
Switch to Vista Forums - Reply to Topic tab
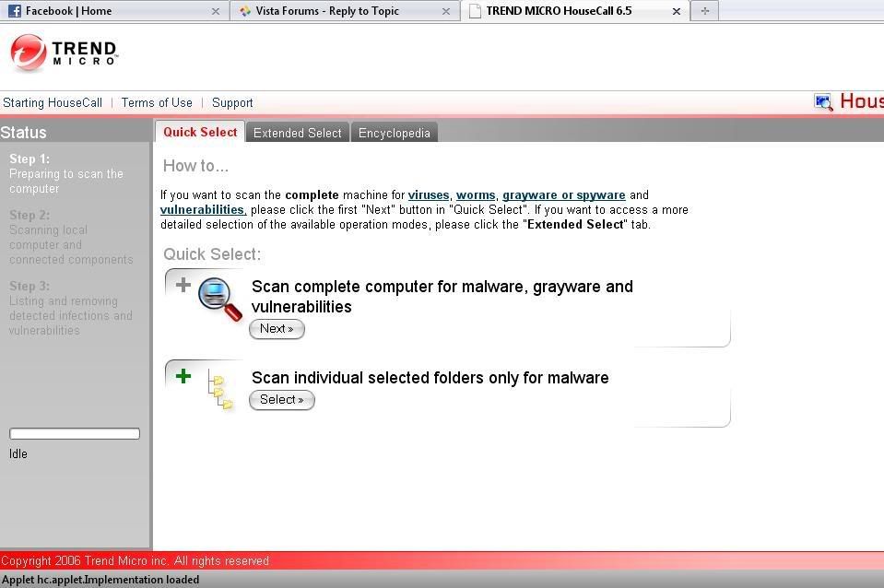(x=345, y=11)
